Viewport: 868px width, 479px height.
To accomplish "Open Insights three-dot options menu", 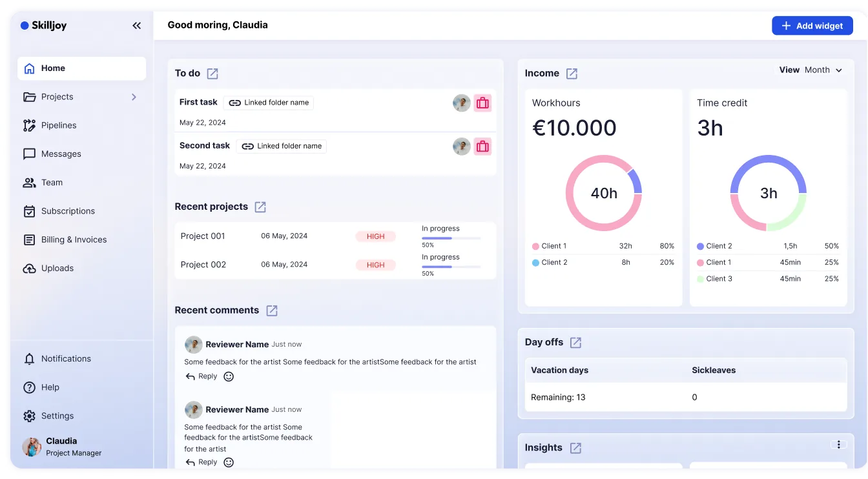I will (838, 444).
